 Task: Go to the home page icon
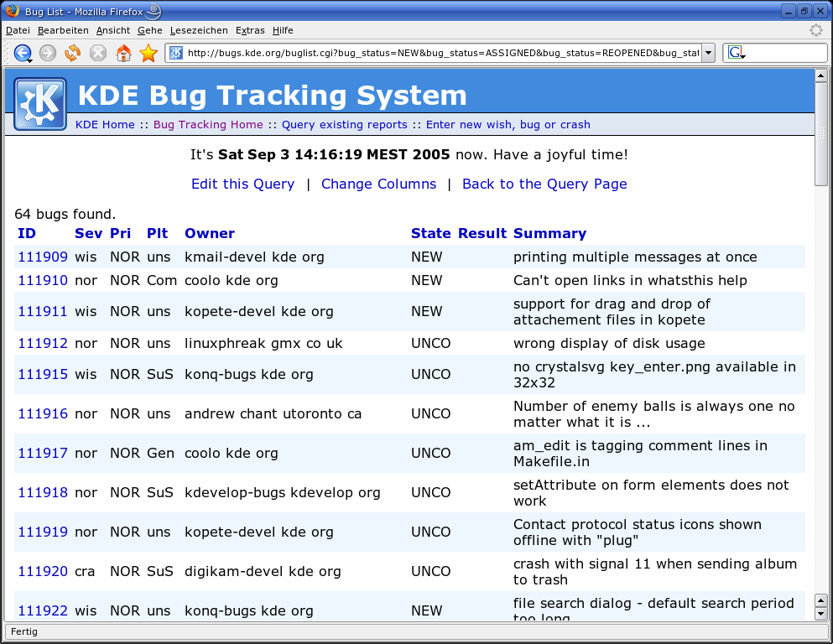pyautogui.click(x=123, y=53)
